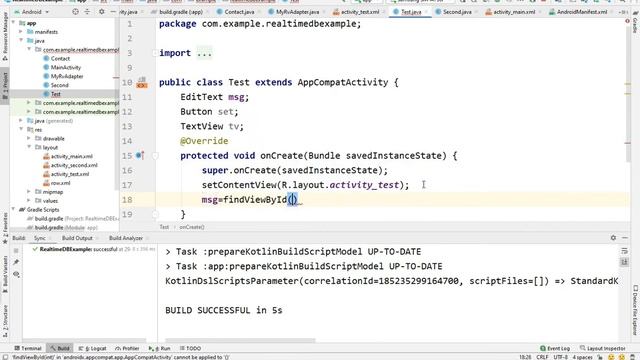The image size is (640, 360).
Task: Click the pin icon in Build panel
Action: pos(16,262)
